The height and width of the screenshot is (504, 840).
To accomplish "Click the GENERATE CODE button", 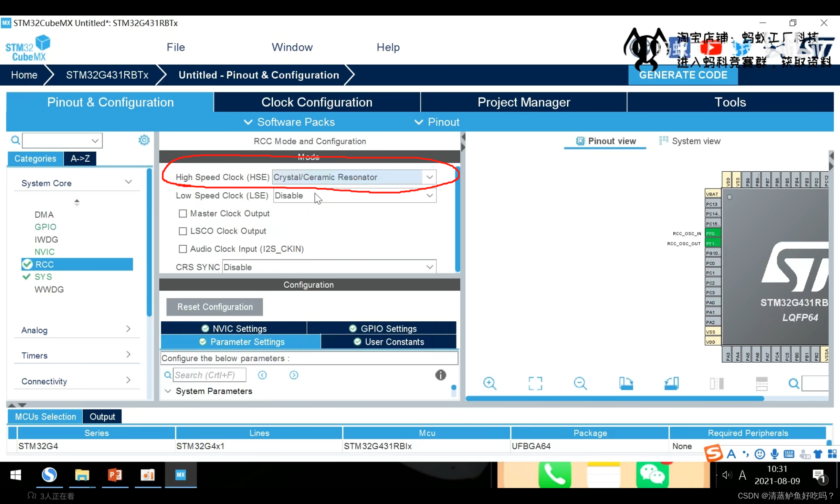I will tap(683, 75).
